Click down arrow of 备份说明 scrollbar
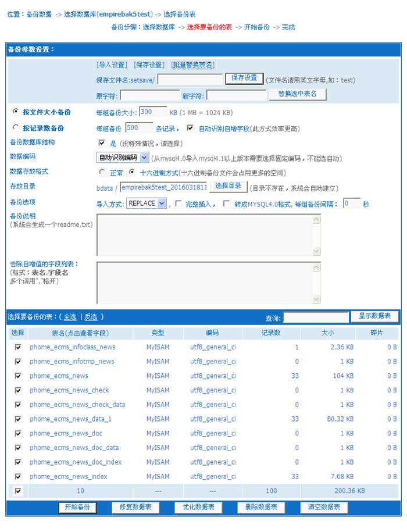 click(x=317, y=251)
